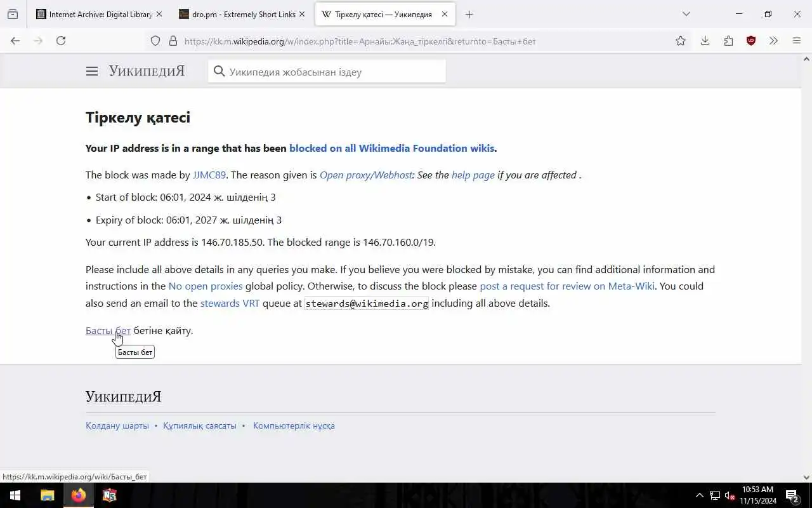Open File Explorer from taskbar

click(48, 495)
